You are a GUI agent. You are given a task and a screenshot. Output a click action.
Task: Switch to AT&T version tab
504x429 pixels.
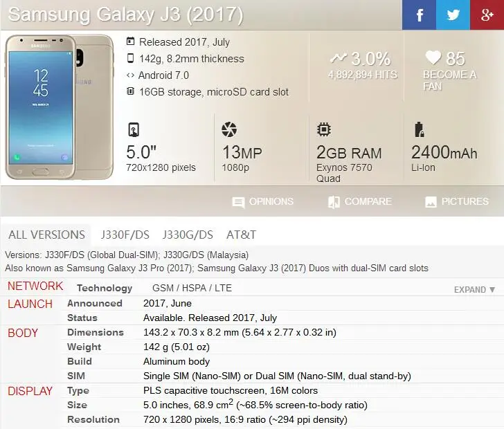pos(242,235)
